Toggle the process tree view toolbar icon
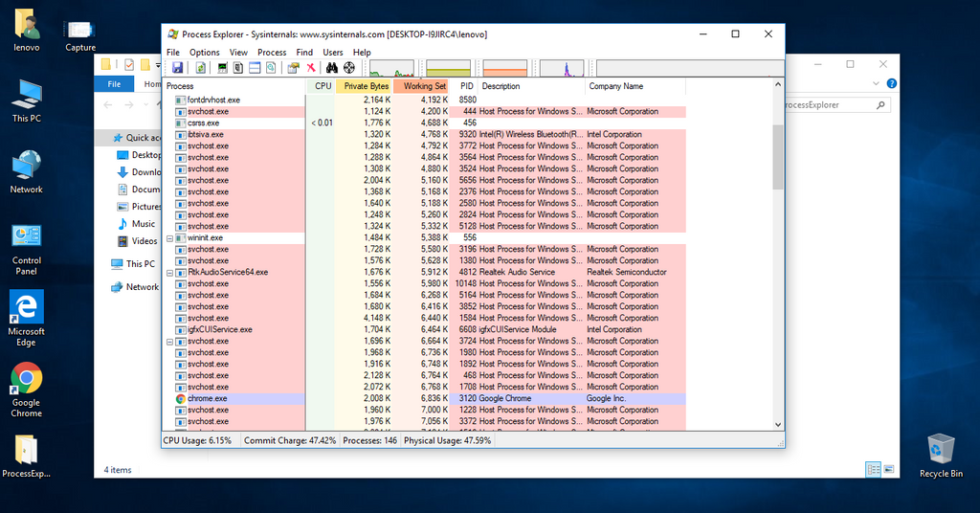Screen dimensions: 980x513 pos(238,68)
